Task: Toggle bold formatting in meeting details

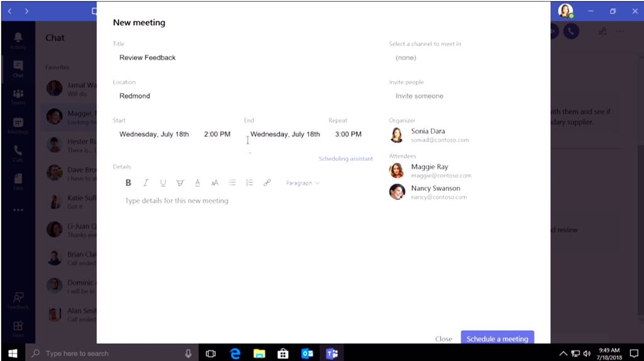Action: pos(128,183)
